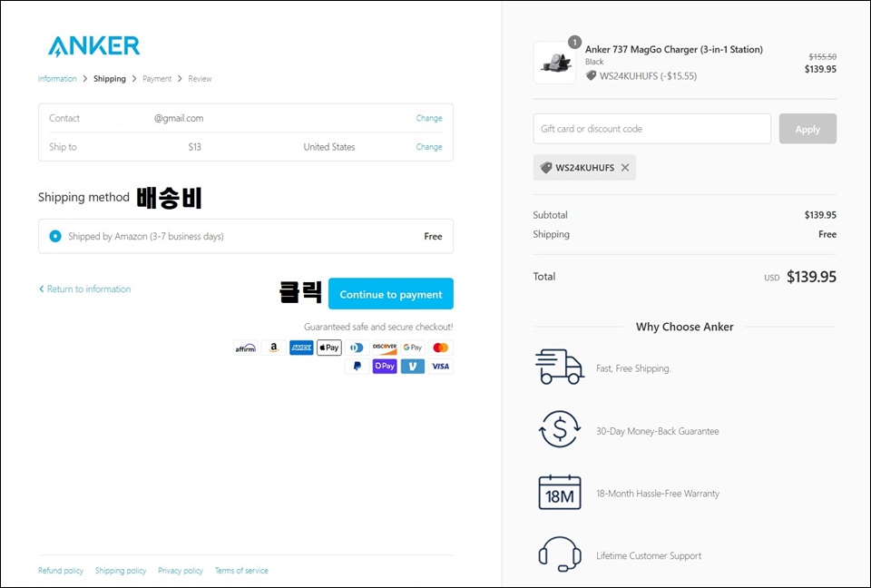Open the Terms of service link
The width and height of the screenshot is (871, 588).
coord(241,571)
